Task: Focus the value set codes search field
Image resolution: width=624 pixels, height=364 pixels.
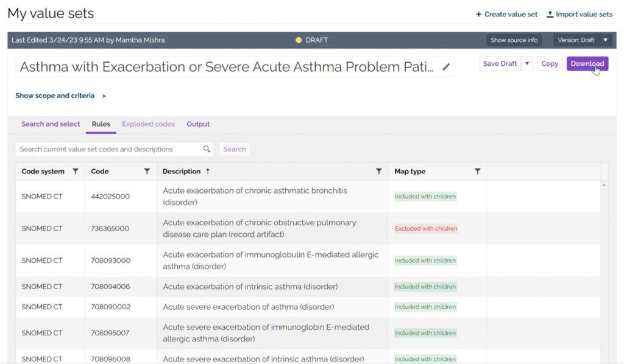Action: 110,149
